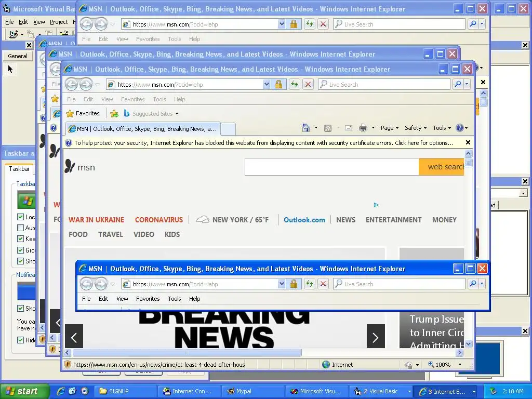The image size is (532, 399).
Task: Click web search button on MSN
Action: click(x=442, y=167)
